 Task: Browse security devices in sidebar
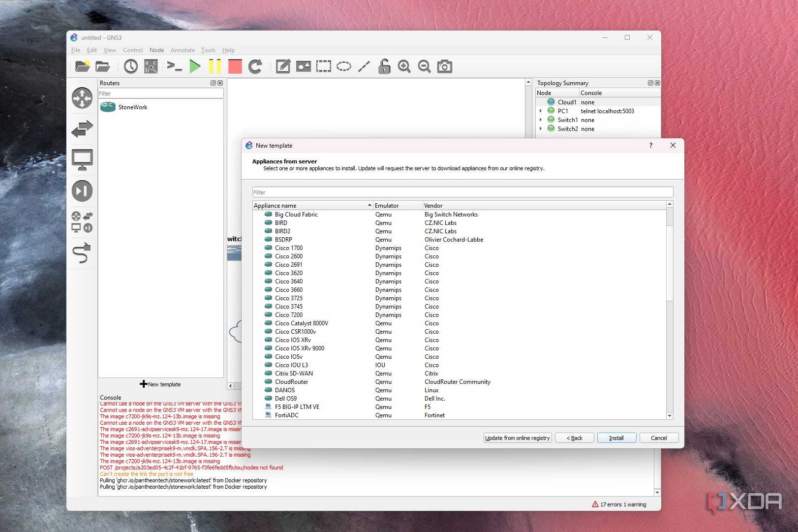[x=82, y=191]
